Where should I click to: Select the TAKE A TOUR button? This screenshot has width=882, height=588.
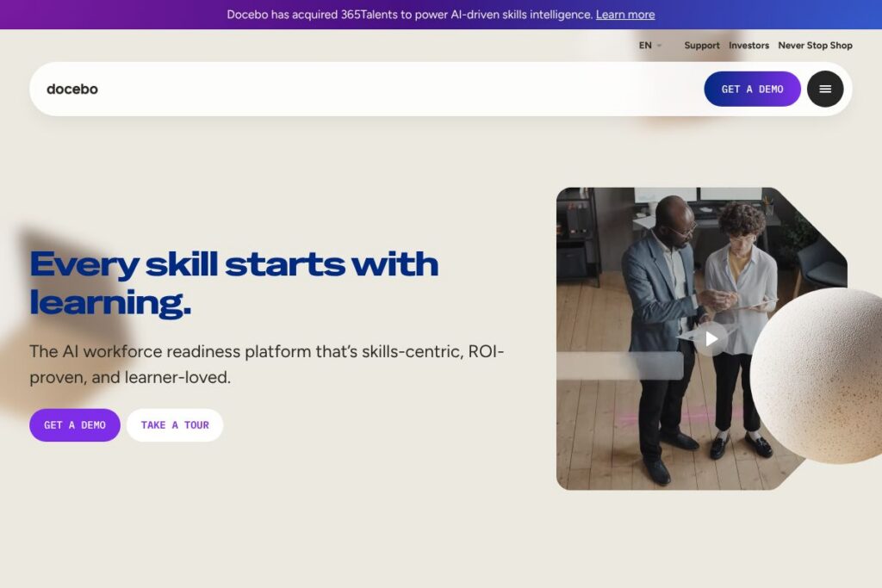click(175, 425)
